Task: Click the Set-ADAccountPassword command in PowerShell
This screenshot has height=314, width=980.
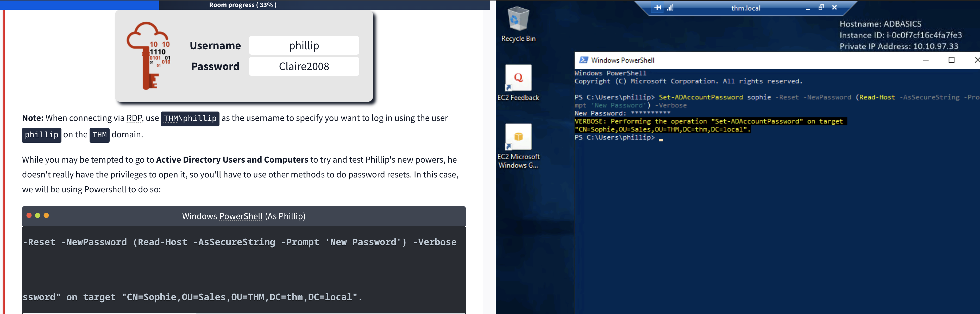Action: (x=701, y=97)
